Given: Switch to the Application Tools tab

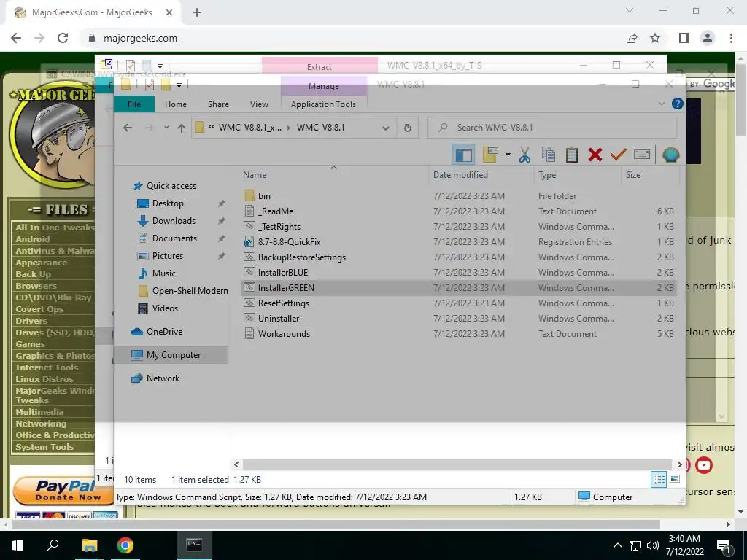Looking at the screenshot, I should pyautogui.click(x=323, y=104).
